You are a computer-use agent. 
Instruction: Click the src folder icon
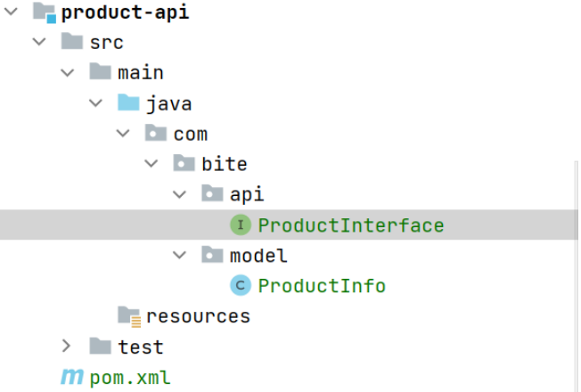click(72, 41)
